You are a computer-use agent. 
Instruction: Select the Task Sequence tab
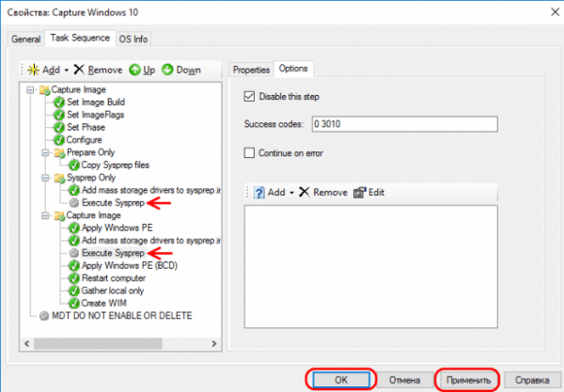point(80,38)
